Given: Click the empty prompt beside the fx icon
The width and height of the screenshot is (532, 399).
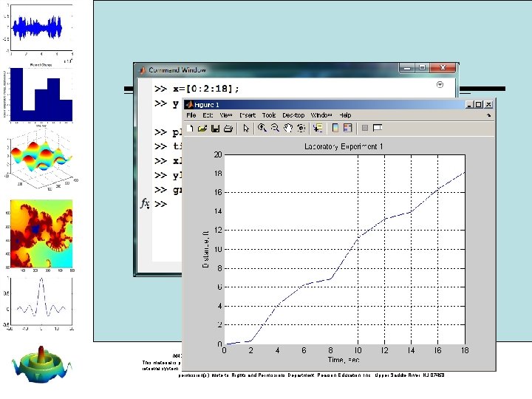Looking at the screenshot, I should click(x=161, y=204).
